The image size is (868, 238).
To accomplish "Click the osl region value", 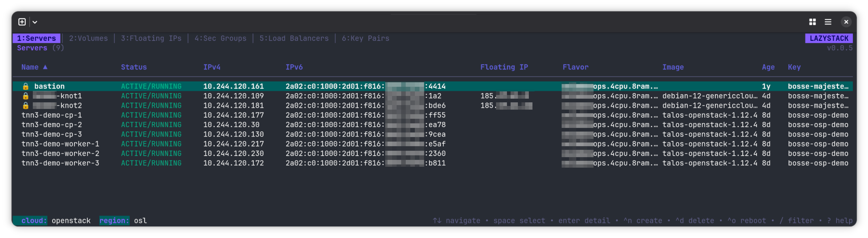I will pyautogui.click(x=140, y=220).
